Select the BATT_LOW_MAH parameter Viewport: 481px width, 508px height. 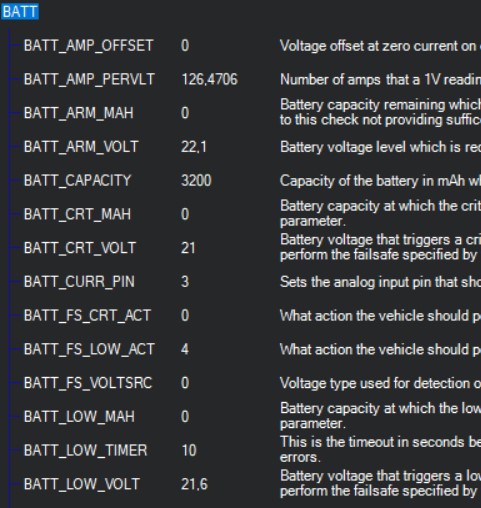(79, 416)
